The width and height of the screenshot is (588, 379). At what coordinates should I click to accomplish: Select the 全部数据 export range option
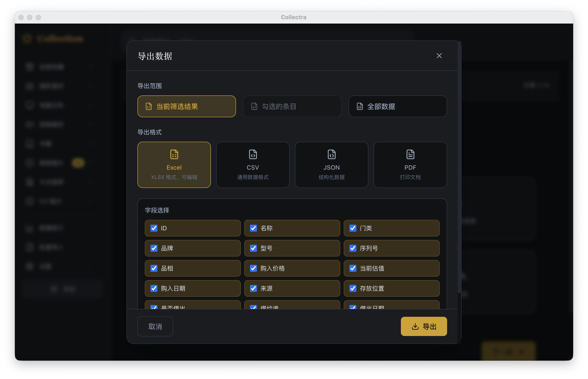[x=398, y=106]
